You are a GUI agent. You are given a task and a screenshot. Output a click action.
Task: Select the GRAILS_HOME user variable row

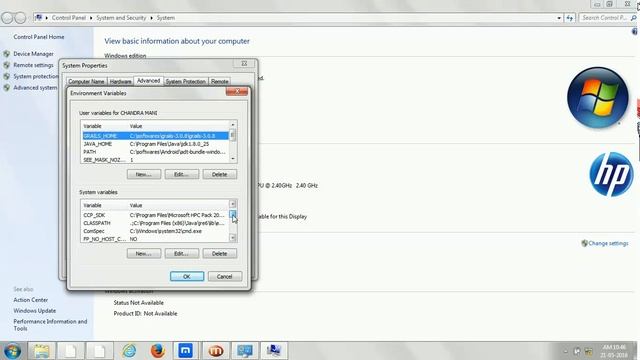click(155, 136)
